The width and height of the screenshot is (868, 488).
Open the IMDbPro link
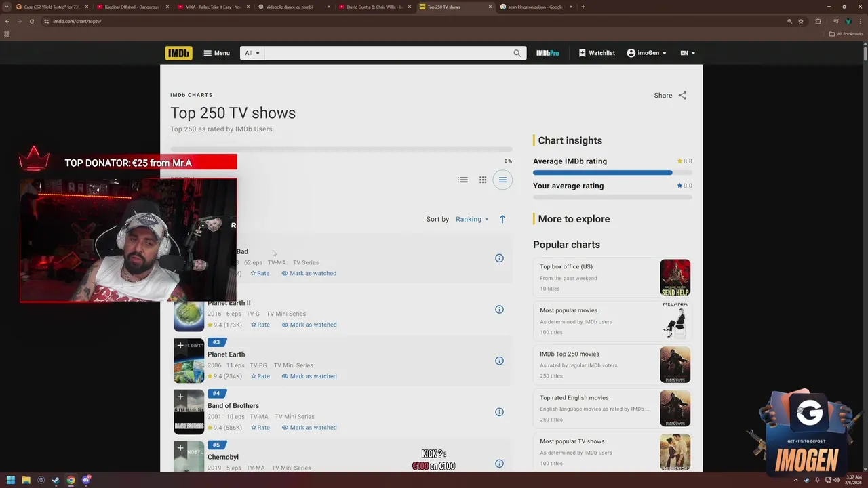548,53
